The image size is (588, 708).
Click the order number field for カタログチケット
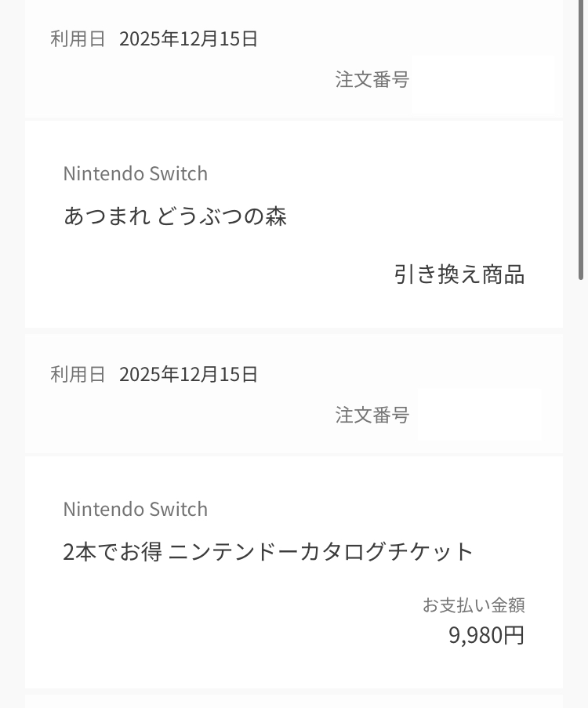(x=479, y=415)
